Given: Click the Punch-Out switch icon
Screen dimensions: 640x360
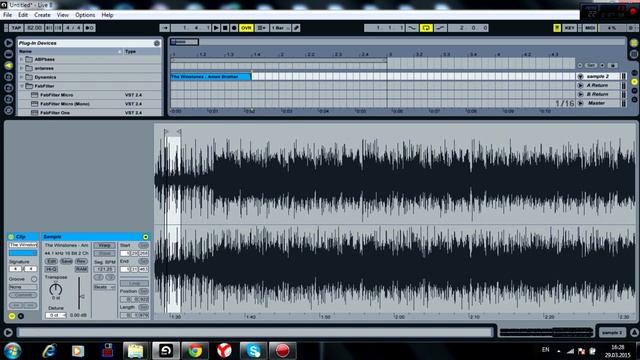Looking at the screenshot, I should pos(440,28).
